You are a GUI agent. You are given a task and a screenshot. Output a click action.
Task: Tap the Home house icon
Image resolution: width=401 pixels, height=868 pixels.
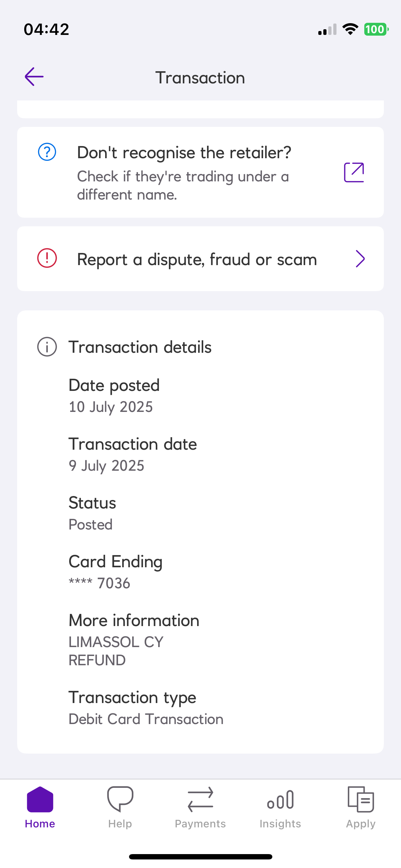click(40, 800)
